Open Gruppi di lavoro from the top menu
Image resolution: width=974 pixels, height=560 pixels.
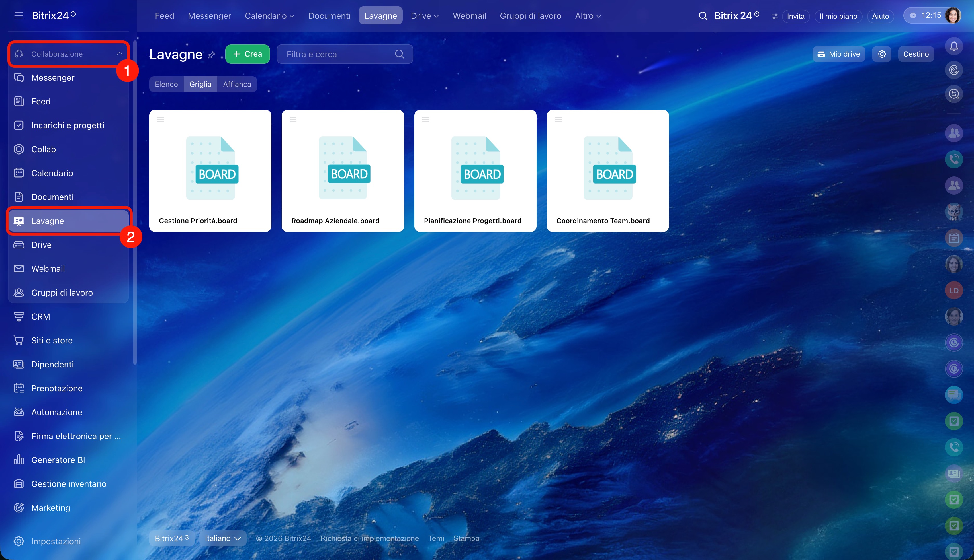coord(530,16)
